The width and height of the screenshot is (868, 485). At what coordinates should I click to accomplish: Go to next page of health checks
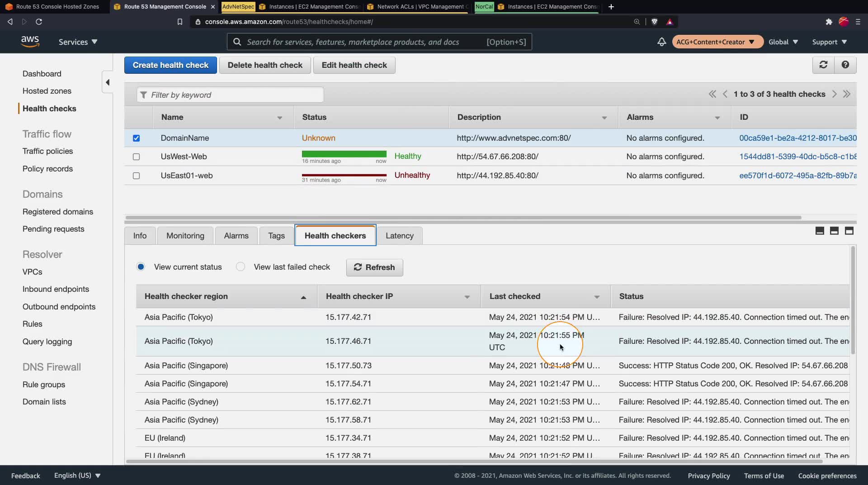pos(834,94)
